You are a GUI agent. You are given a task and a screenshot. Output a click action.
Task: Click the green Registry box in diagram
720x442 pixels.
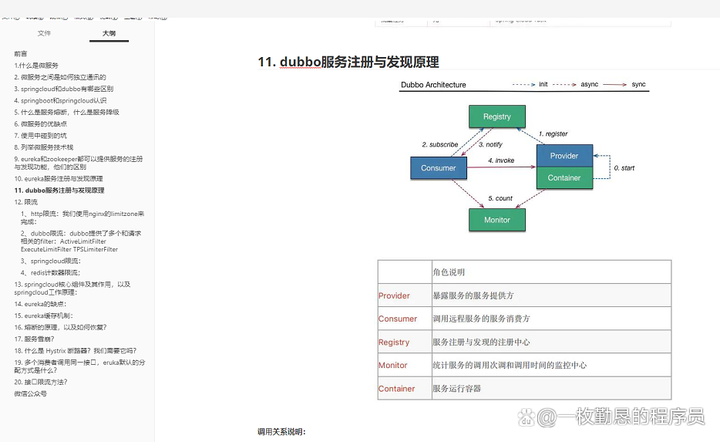[x=497, y=117]
